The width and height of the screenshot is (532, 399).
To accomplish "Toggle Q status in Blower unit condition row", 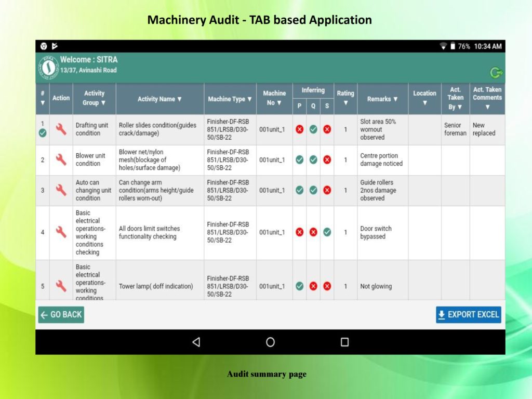I will coord(313,159).
